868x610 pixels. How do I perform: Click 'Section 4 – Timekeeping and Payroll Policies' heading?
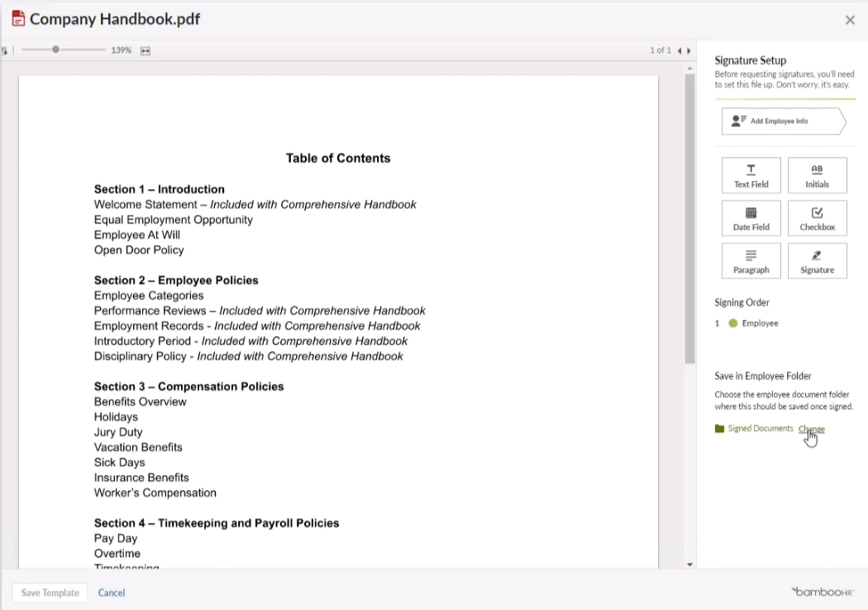(217, 524)
